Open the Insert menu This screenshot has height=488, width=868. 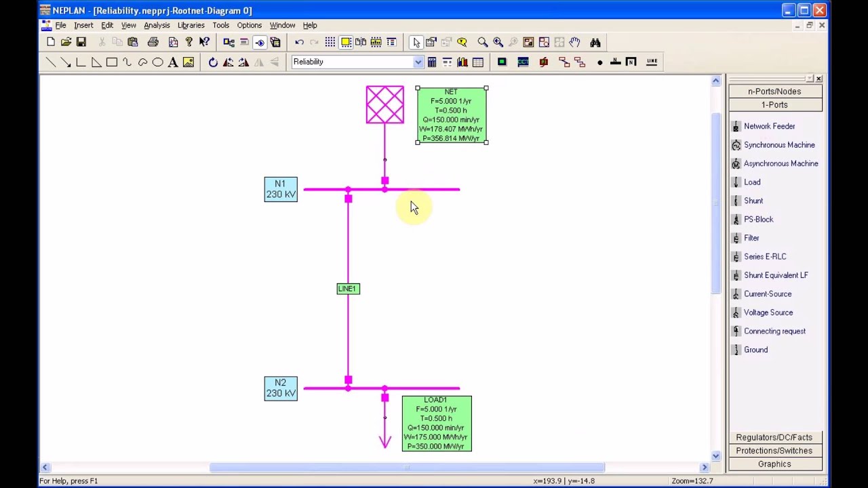click(x=83, y=25)
